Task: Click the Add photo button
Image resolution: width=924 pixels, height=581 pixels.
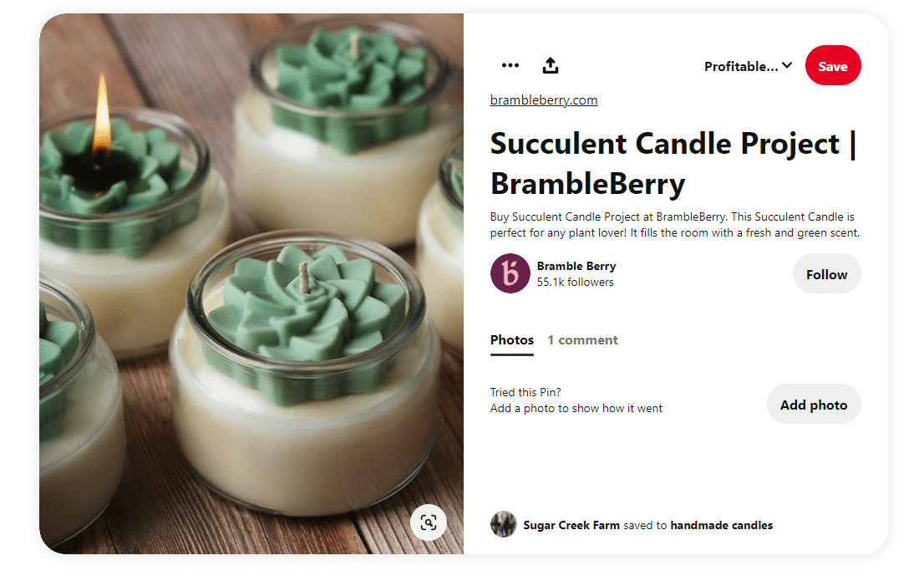Action: 813,405
